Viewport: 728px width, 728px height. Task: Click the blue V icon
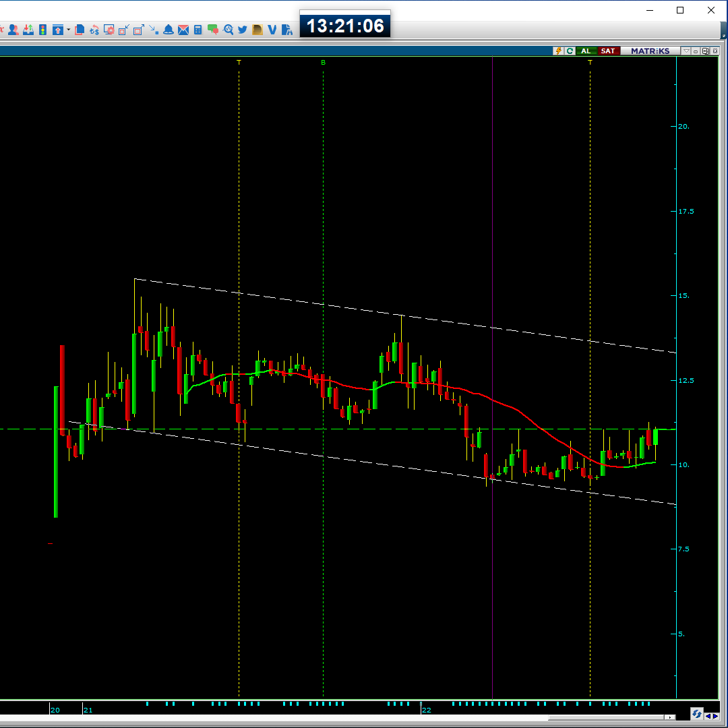pyautogui.click(x=272, y=30)
